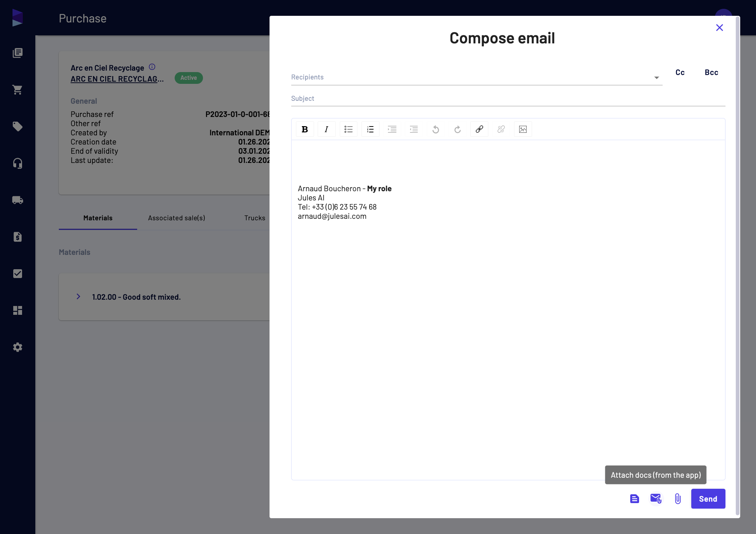
Task: Open the Recipients dropdown arrow
Action: [x=657, y=78]
